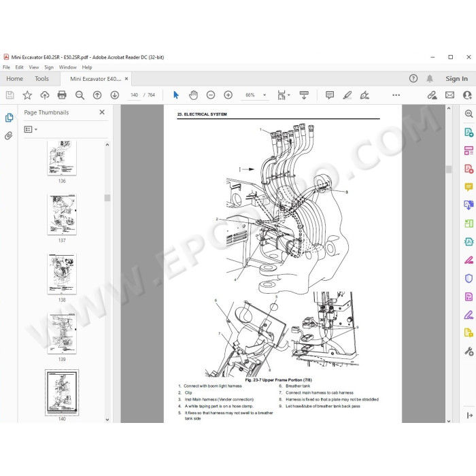Click the Sign In button
476x476 pixels.
coord(456,79)
